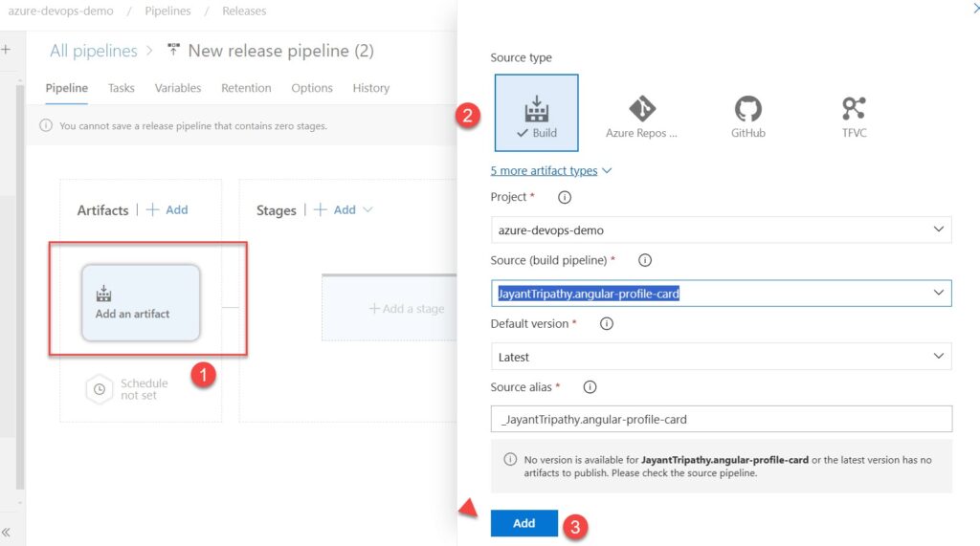The height and width of the screenshot is (546, 980).
Task: Go to All pipelines link
Action: click(x=94, y=51)
